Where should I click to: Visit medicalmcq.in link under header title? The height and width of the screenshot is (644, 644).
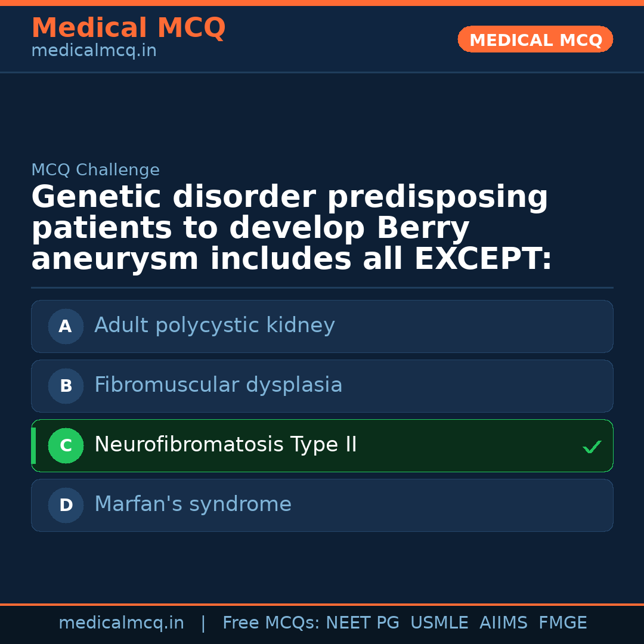tap(94, 51)
